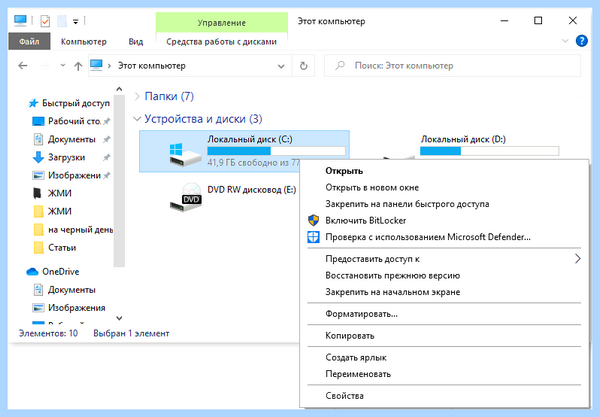Viewport: 600px width, 417px height.
Task: Click the blue Загрузки download arrow icon
Action: pos(38,157)
